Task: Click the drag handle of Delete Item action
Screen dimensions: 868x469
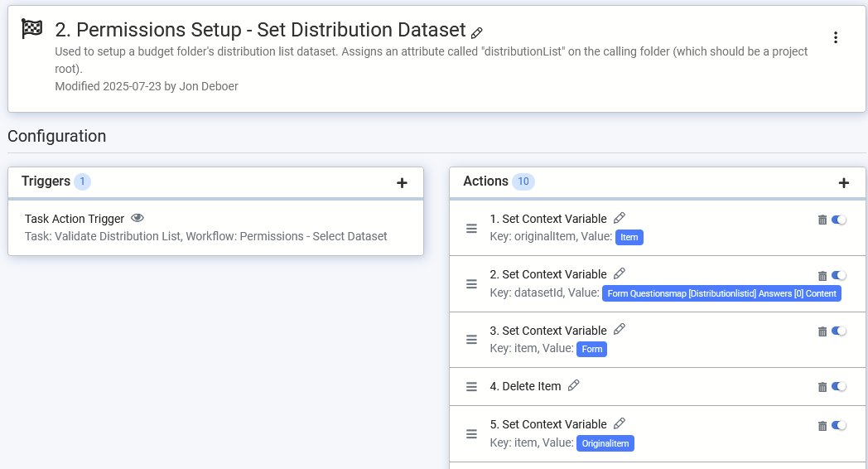Action: [x=471, y=386]
